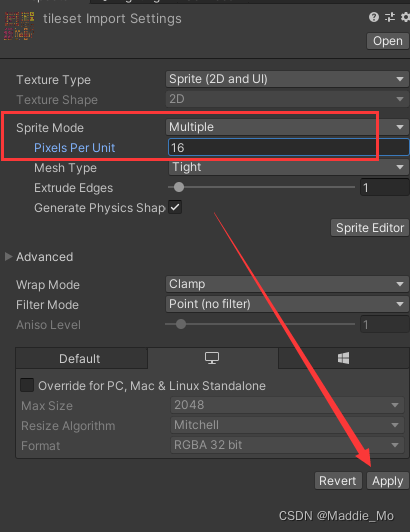Open the Sprite Editor
This screenshot has width=410, height=532.
pos(370,228)
